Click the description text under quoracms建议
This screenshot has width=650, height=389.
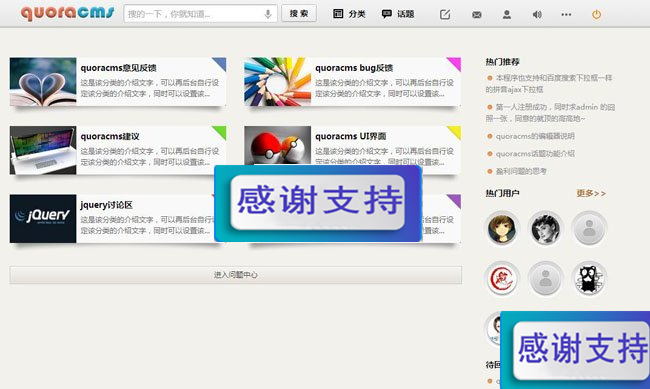150,156
